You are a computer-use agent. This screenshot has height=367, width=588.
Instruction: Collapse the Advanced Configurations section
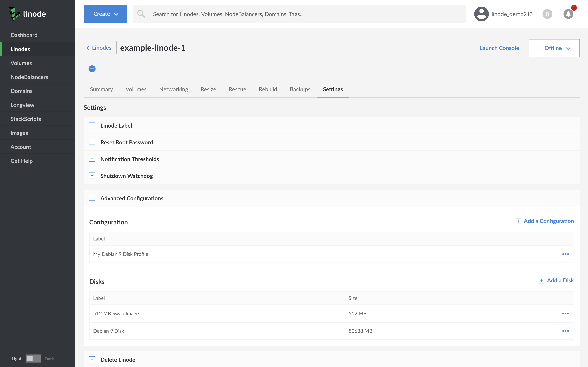click(x=92, y=198)
